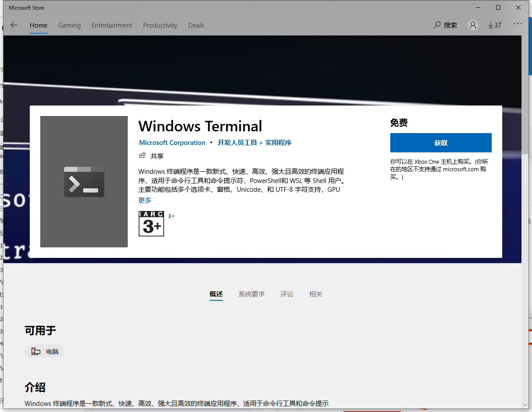This screenshot has height=412, width=532.
Task: Click the vertical scrollbar thumb
Action: [x=525, y=95]
